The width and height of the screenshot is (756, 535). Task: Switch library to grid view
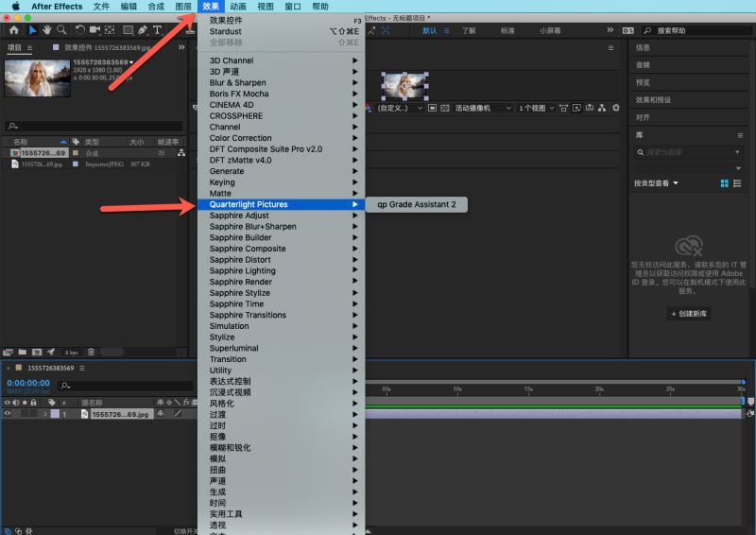724,183
